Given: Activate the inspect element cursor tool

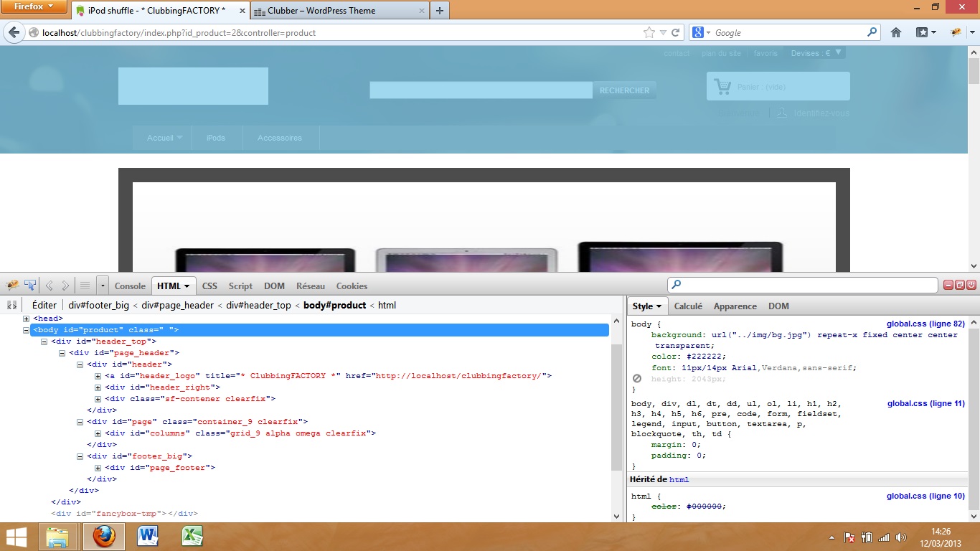Looking at the screenshot, I should (x=30, y=286).
